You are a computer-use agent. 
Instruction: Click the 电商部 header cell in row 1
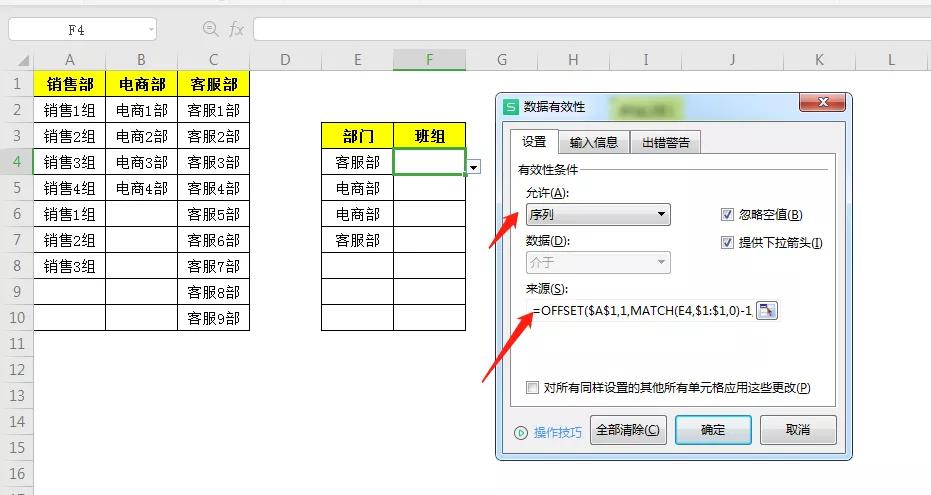141,84
